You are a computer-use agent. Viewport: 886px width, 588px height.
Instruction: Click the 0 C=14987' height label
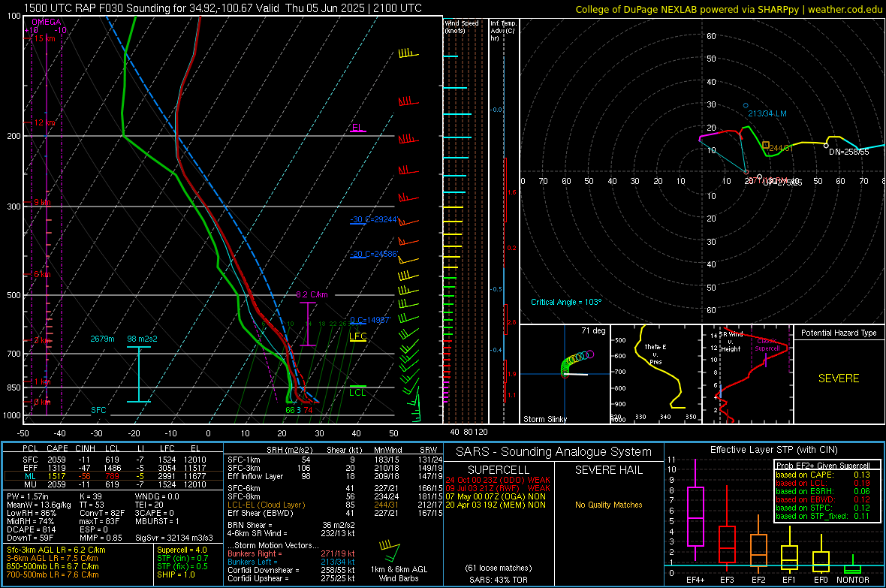tap(370, 320)
